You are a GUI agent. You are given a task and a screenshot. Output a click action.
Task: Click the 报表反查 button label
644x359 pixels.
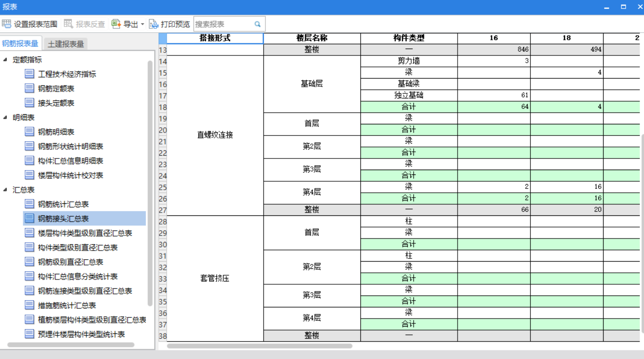(x=90, y=24)
